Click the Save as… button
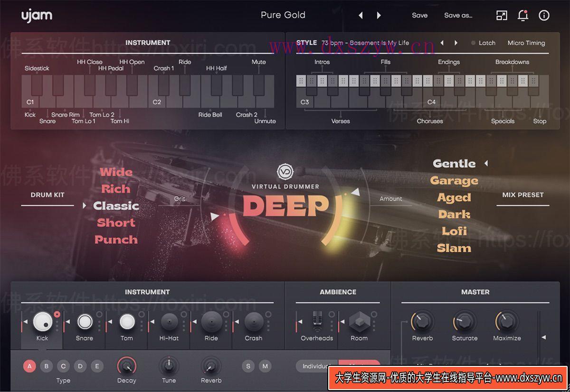This screenshot has height=392, width=570. (x=458, y=15)
